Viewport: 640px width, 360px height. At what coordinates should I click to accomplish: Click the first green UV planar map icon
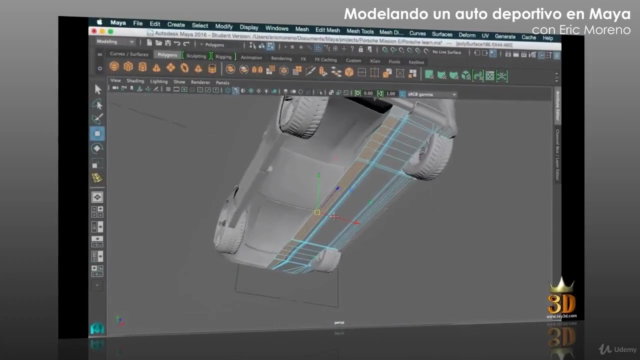coord(429,74)
